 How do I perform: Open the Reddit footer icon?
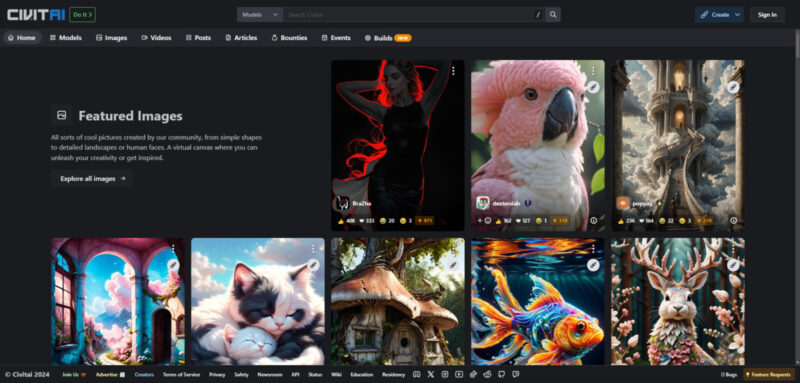tap(487, 374)
